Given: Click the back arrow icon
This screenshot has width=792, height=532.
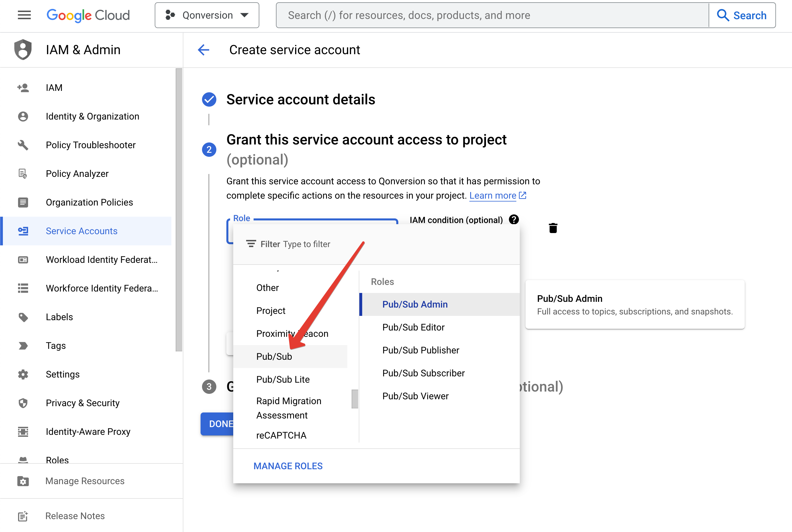Looking at the screenshot, I should pos(203,50).
